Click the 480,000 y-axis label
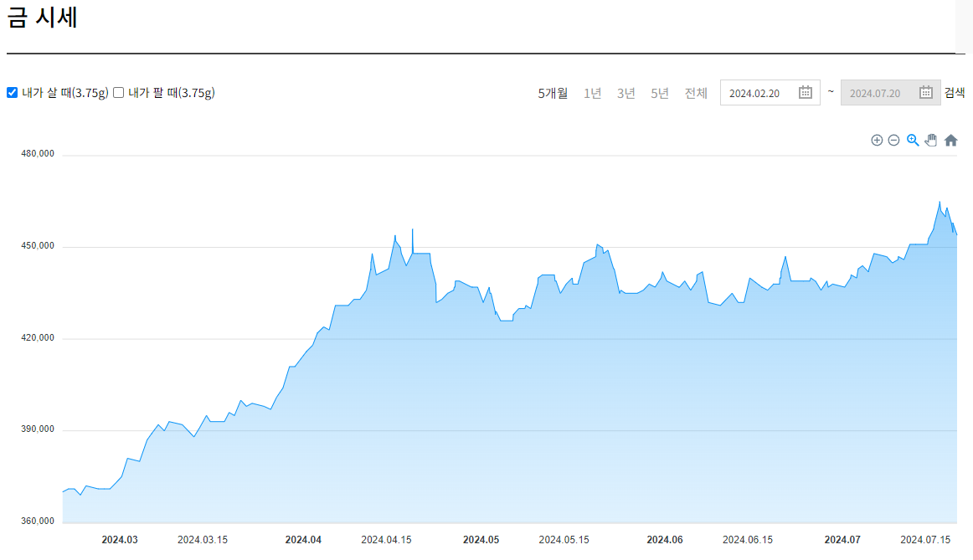The height and width of the screenshot is (560, 973). point(37,154)
